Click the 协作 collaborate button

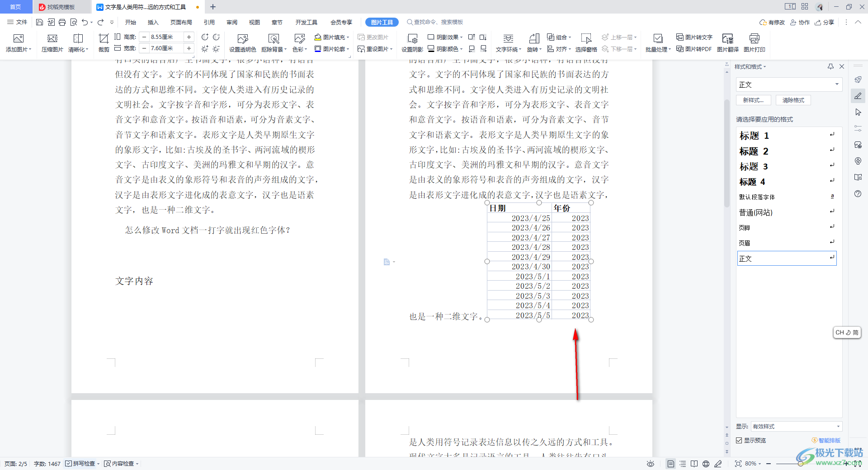pos(800,22)
